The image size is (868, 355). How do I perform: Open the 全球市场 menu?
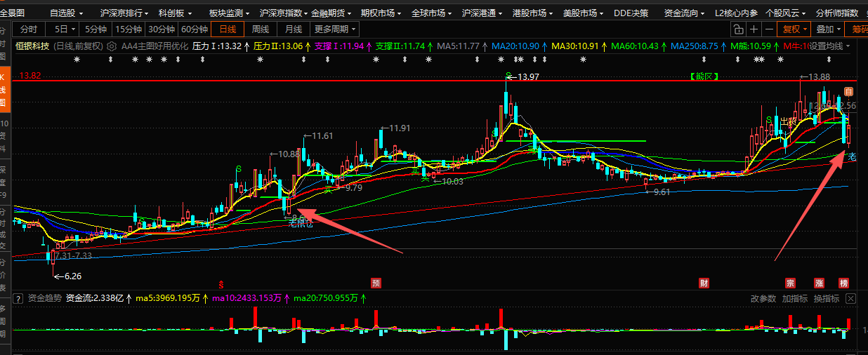tap(431, 13)
